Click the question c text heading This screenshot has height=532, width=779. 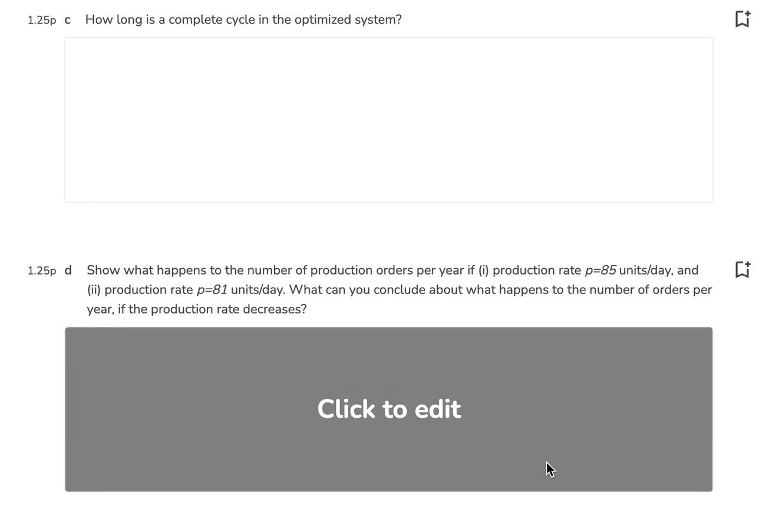pyautogui.click(x=243, y=19)
